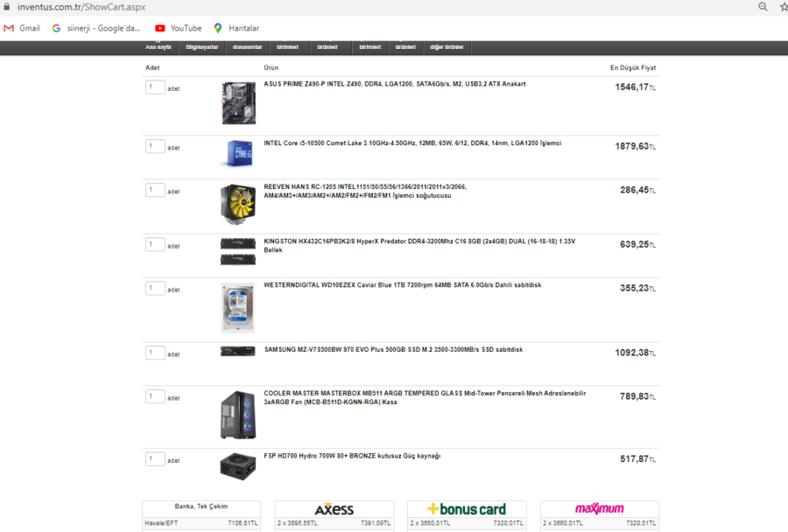Click the bonus card logo
The image size is (788, 532).
(467, 509)
